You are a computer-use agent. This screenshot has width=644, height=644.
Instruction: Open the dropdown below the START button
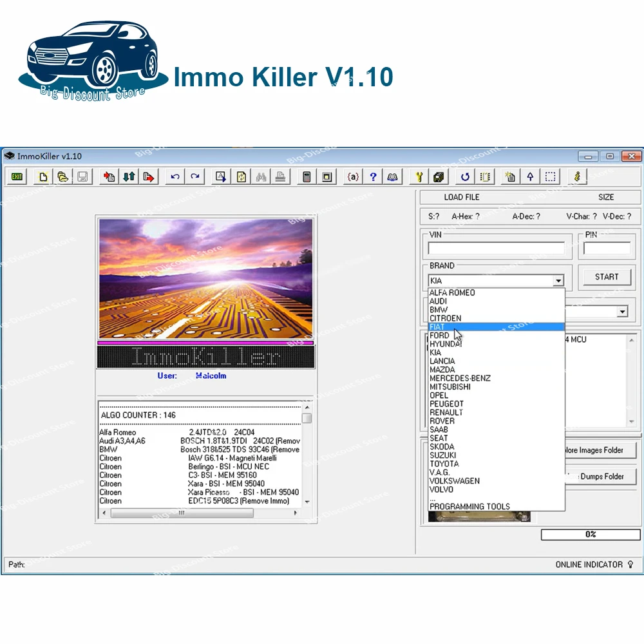coord(623,312)
